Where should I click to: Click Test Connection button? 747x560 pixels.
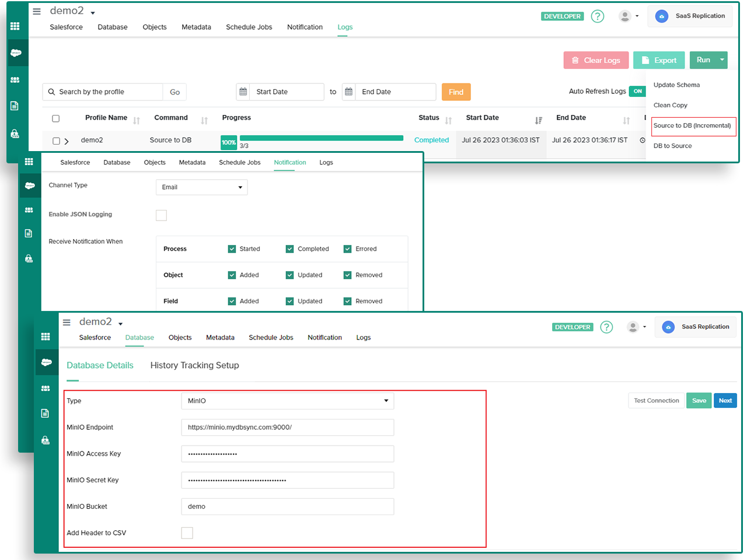(657, 401)
